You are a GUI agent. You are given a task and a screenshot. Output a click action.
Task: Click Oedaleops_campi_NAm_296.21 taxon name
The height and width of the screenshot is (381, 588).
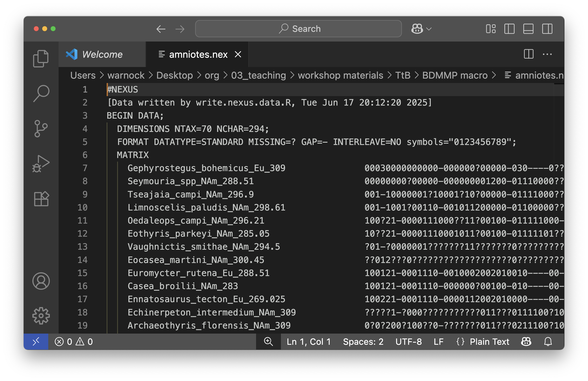[196, 220]
